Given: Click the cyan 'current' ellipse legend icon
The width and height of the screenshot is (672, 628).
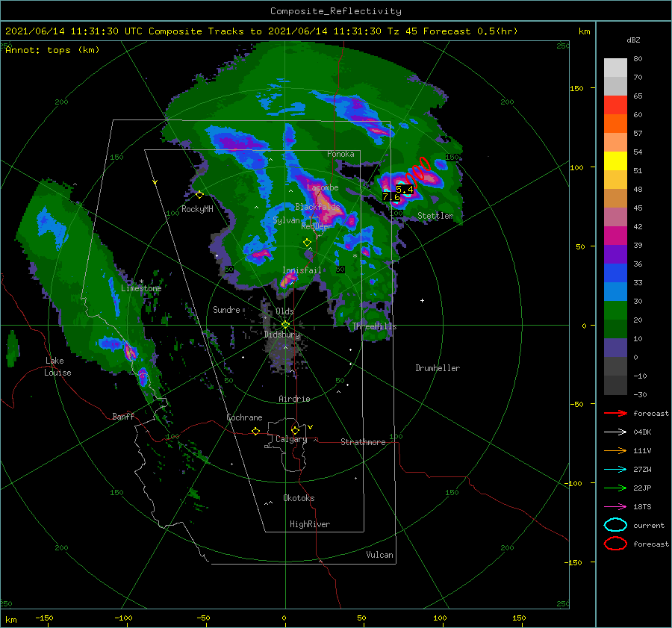Looking at the screenshot, I should coord(615,525).
